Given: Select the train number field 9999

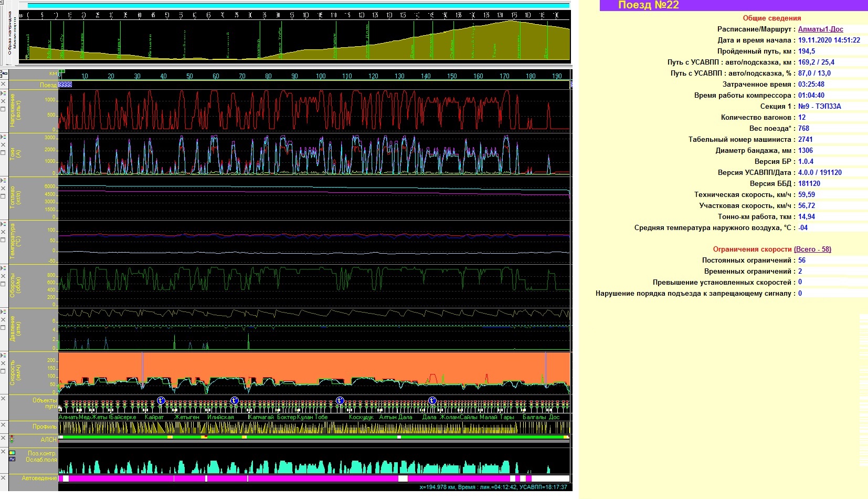Looking at the screenshot, I should (x=65, y=85).
